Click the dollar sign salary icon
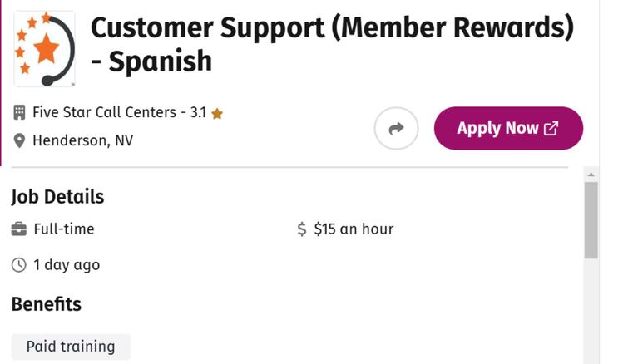This screenshot has height=364, width=643. coord(302,229)
